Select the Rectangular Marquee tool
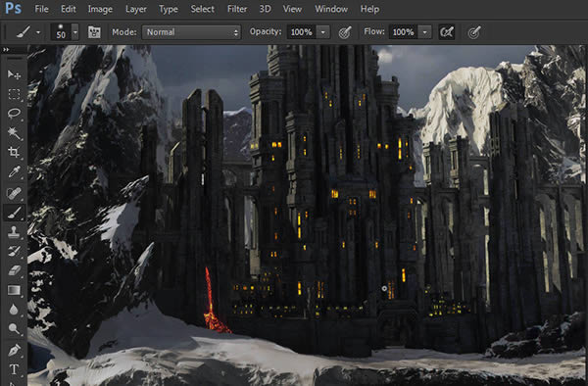588x386 pixels. [x=14, y=94]
